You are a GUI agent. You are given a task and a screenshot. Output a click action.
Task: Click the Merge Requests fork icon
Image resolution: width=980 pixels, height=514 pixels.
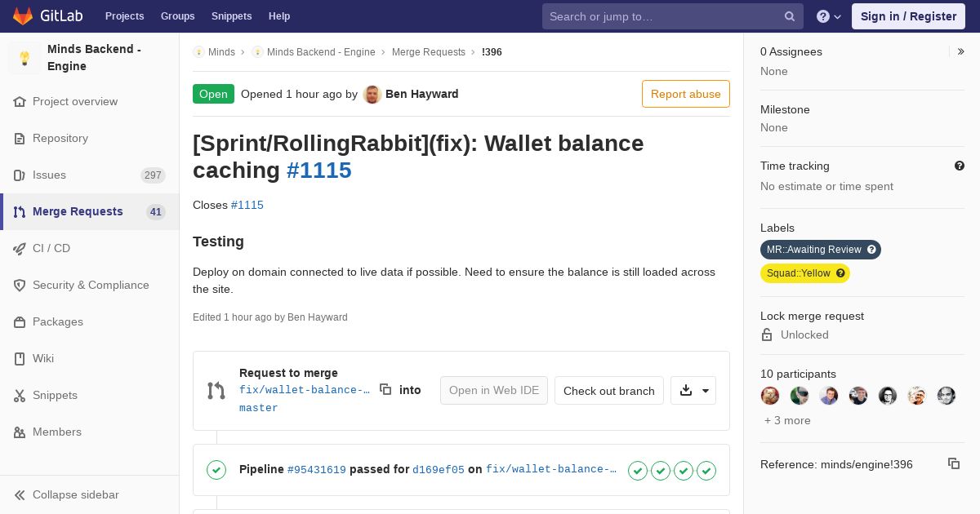click(20, 212)
